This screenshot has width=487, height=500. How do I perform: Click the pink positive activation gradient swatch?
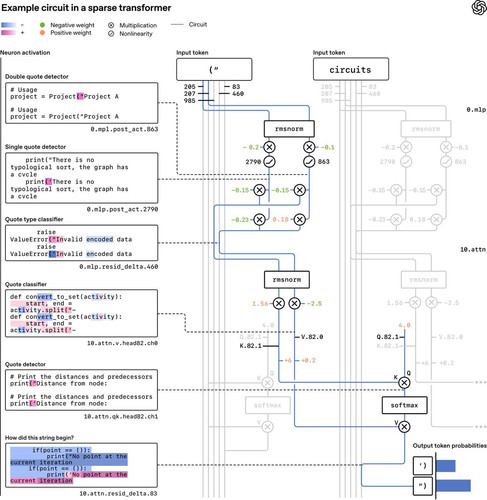point(8,33)
